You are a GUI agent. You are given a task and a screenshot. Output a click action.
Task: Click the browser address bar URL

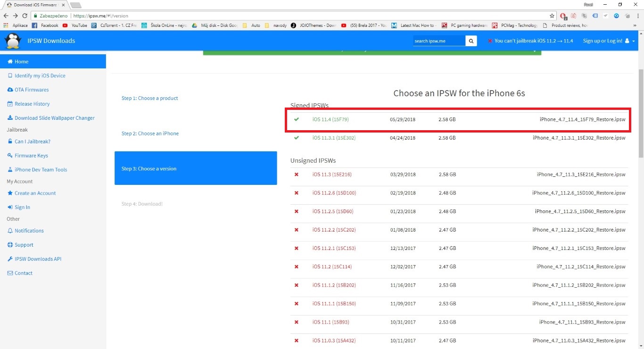tap(100, 16)
